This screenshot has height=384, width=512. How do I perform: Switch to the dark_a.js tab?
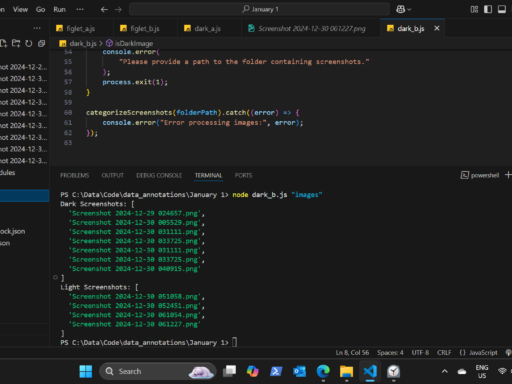pyautogui.click(x=208, y=29)
